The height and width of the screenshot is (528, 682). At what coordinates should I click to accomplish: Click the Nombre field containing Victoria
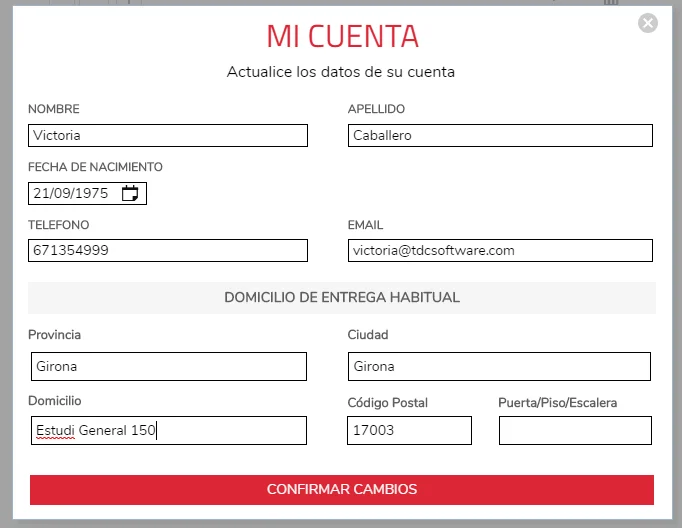[x=168, y=135]
